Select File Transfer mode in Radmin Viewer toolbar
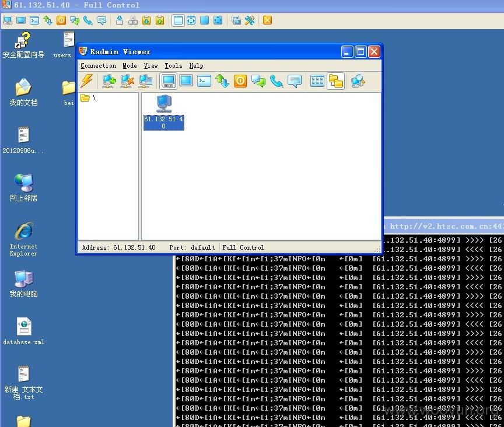Image resolution: width=504 pixels, height=427 pixels. coord(222,81)
